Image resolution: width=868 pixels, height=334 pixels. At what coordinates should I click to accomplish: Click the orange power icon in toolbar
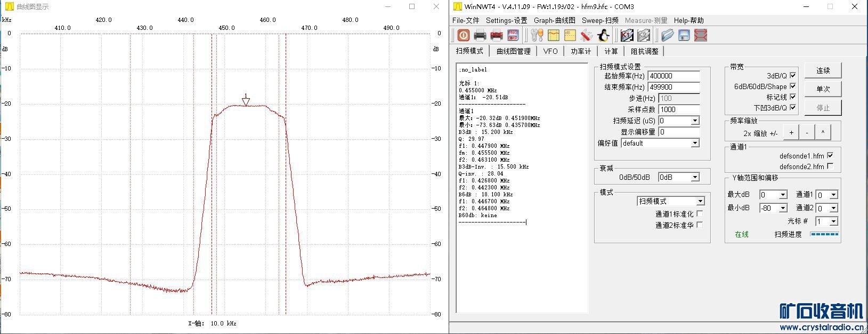tap(464, 35)
